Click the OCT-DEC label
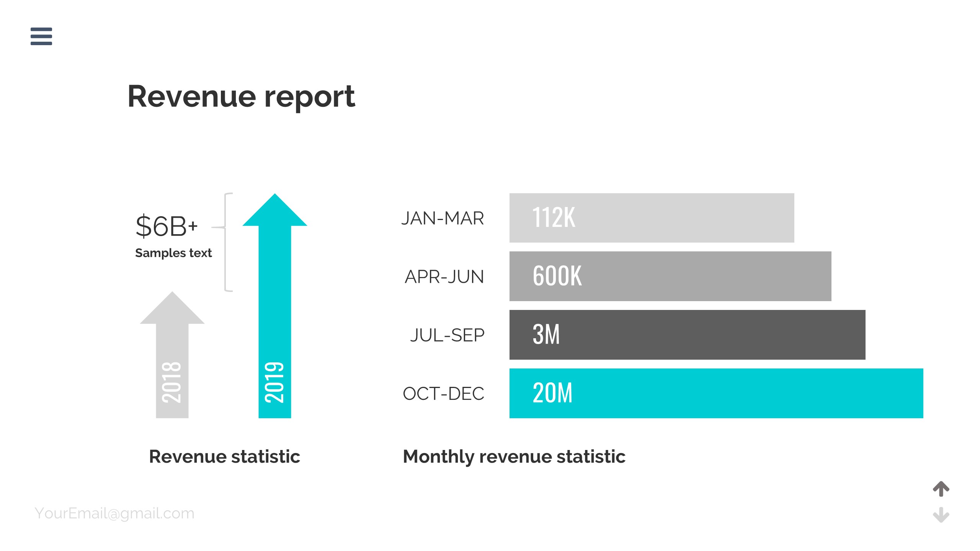This screenshot has width=980, height=551. click(x=443, y=393)
